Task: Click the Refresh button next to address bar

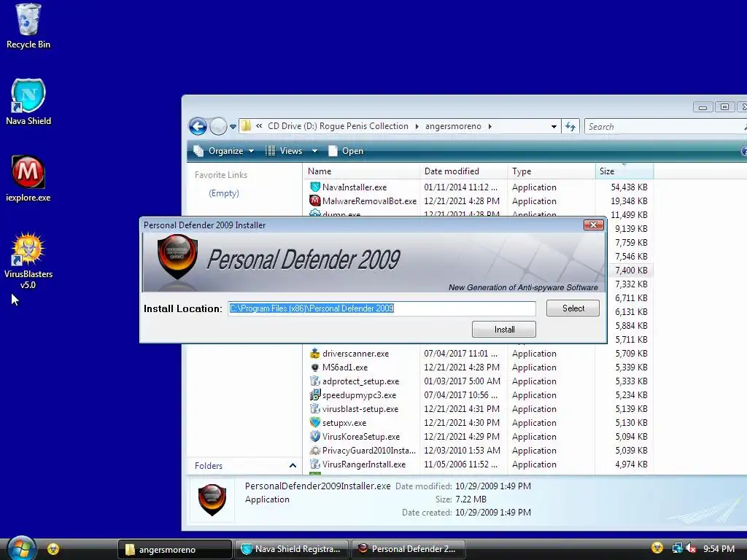Action: click(x=570, y=126)
